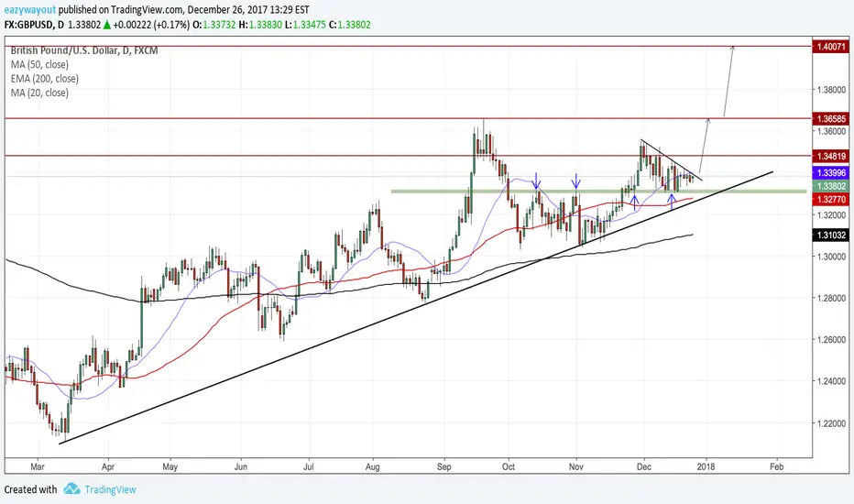Click the Sep label on time axis
854x504 pixels.
coord(444,467)
